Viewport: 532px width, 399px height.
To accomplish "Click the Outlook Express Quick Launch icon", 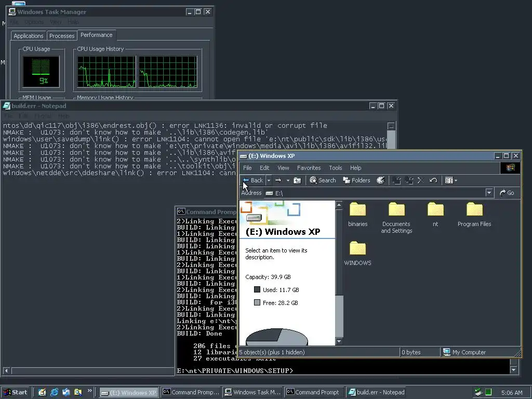I will click(x=66, y=392).
